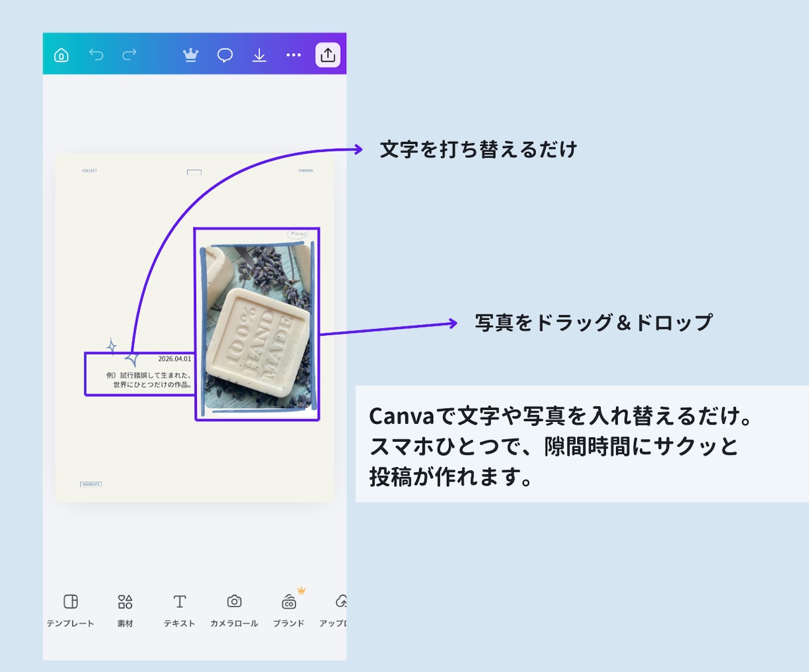
Task: Select the COLLECT label on canvas
Action: coord(90,170)
